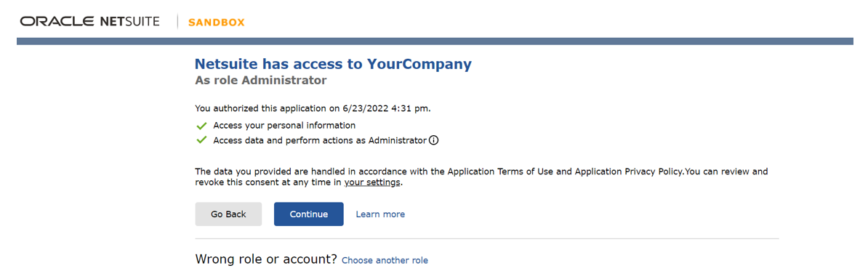This screenshot has width=868, height=279.
Task: Click the Application Privacy Policy phrase
Action: (x=628, y=171)
